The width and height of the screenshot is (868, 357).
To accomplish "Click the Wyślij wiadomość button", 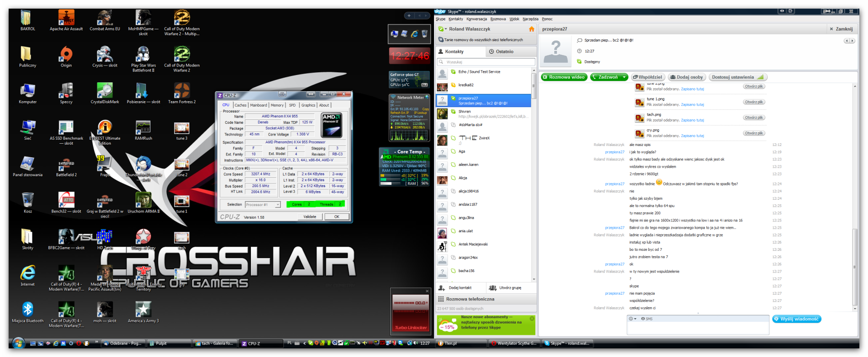I will (x=797, y=319).
